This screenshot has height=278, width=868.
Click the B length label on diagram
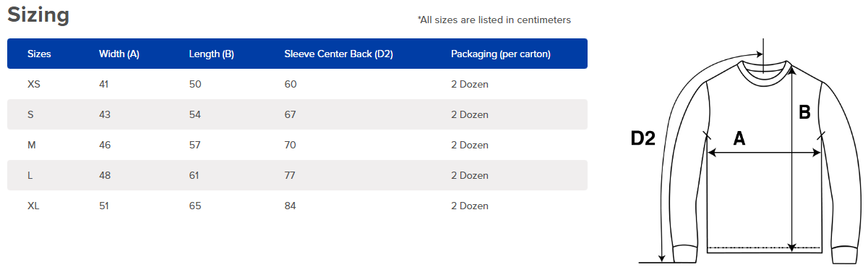(804, 112)
